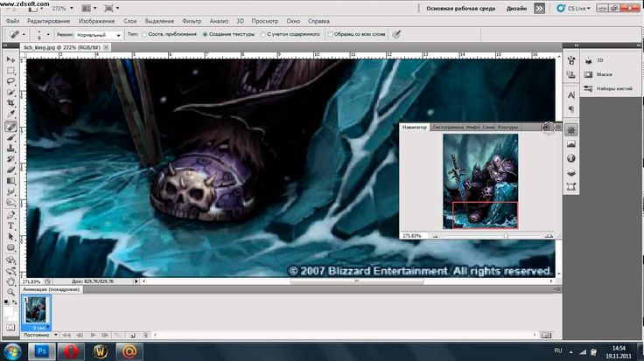Toggle Quick Mask mode icon

point(10,328)
